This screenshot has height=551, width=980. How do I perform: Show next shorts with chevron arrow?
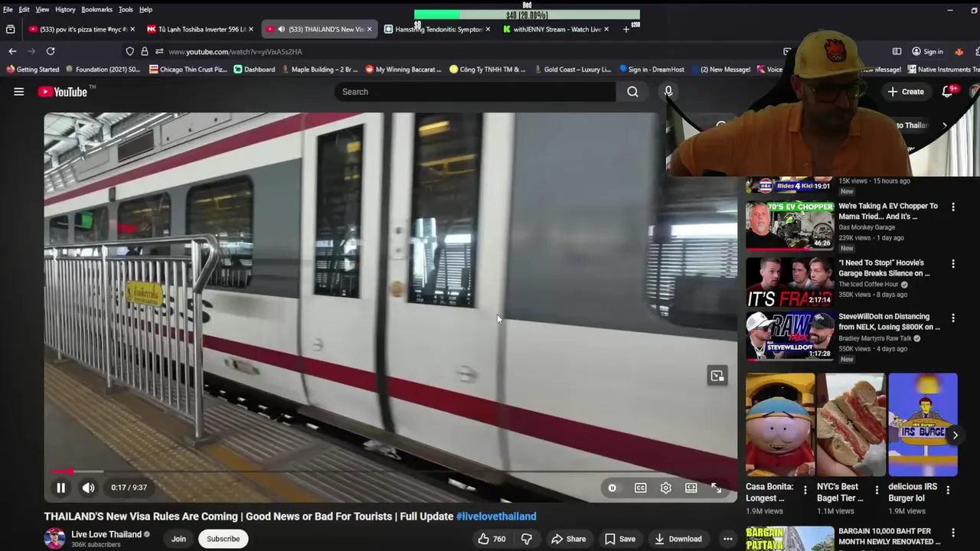(x=955, y=435)
